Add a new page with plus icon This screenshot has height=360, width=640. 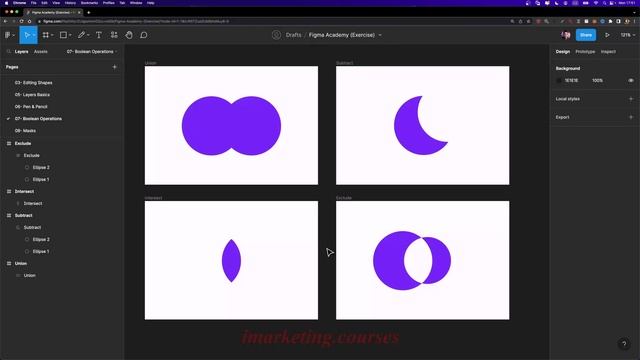(x=115, y=67)
